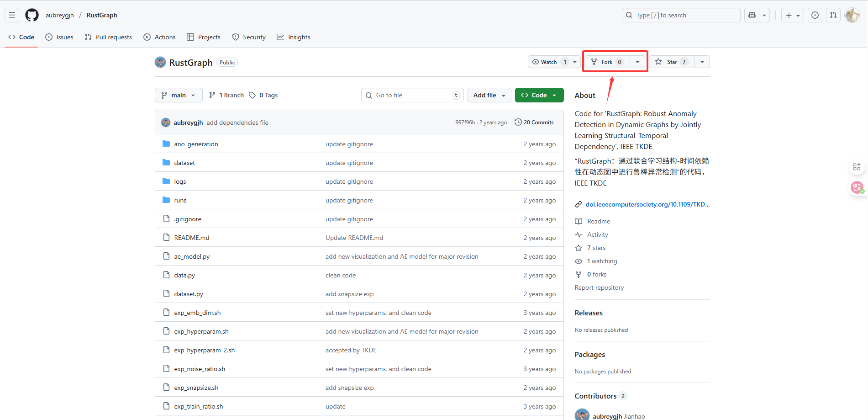Viewport: 868px width, 420px height.
Task: Click the Go to file field
Action: [x=412, y=95]
